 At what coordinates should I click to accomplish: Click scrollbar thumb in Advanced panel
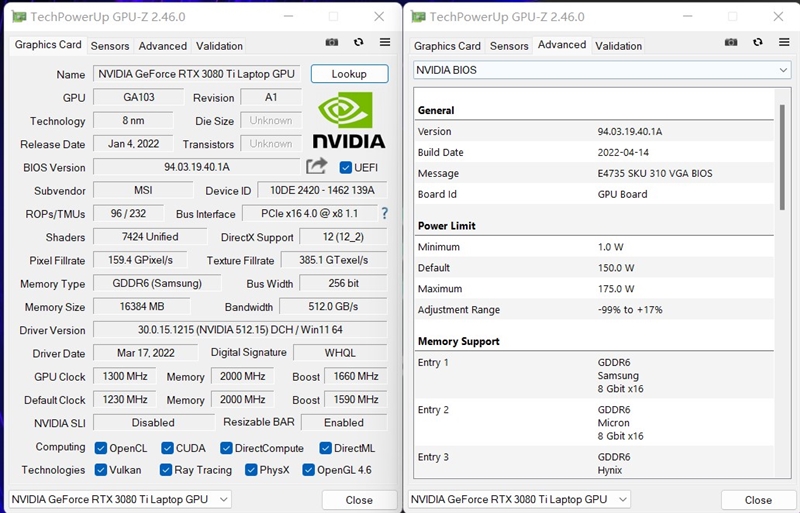(x=782, y=157)
